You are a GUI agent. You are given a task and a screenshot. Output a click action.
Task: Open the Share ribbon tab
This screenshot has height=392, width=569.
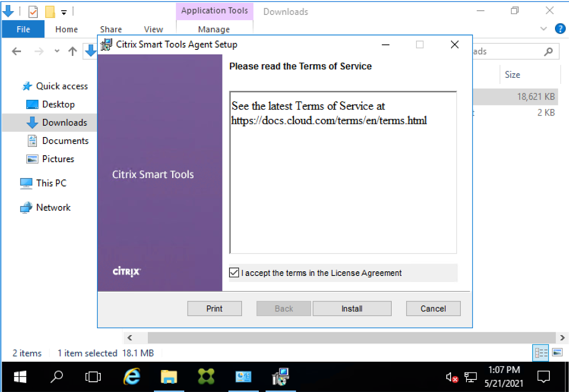[111, 29]
